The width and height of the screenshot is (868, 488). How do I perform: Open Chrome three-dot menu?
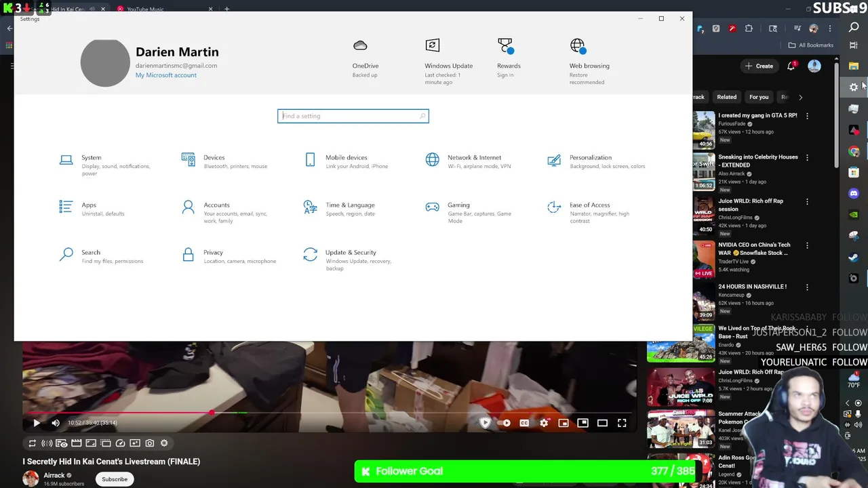click(830, 28)
